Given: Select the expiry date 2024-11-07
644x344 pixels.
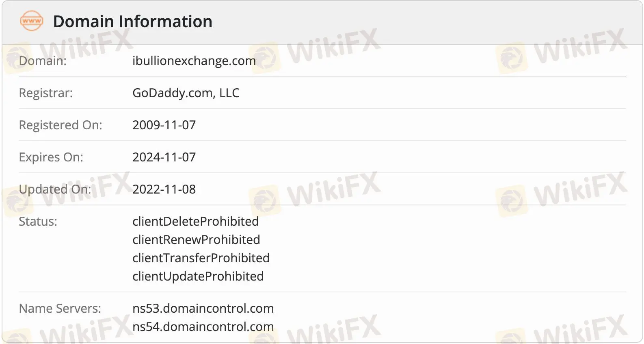Looking at the screenshot, I should [x=164, y=157].
